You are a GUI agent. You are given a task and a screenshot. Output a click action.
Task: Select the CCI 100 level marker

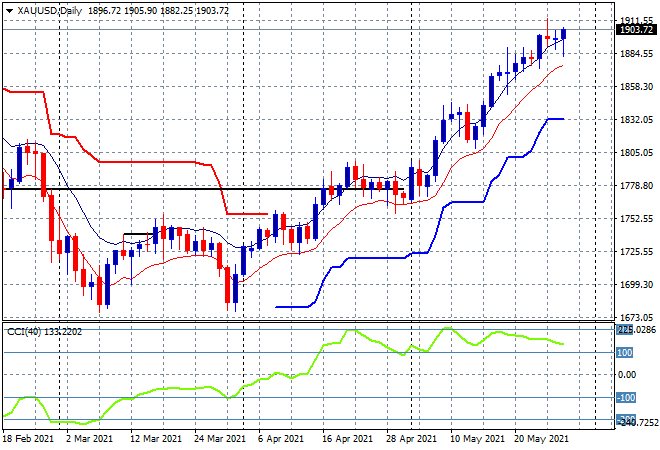pos(624,352)
